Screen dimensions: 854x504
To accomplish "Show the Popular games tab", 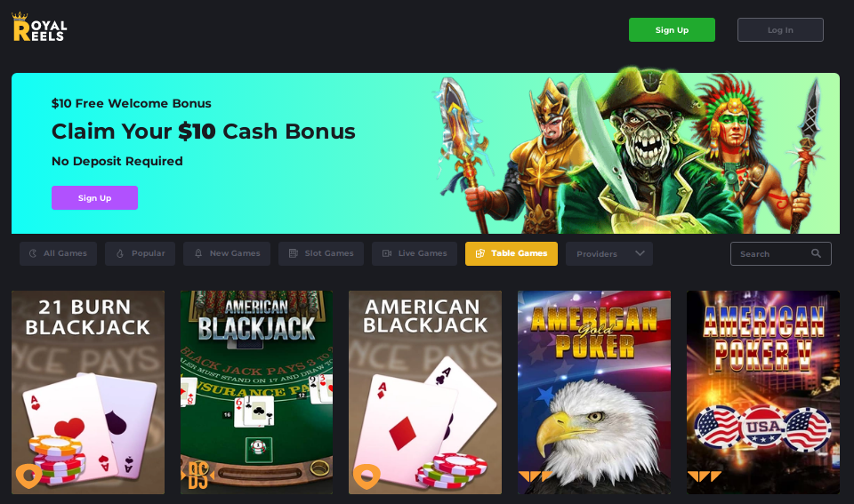I will (140, 254).
